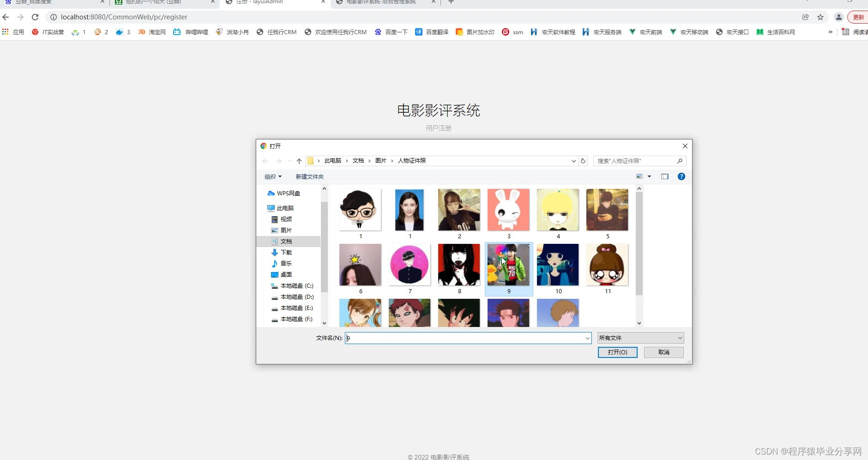Open the 哔哩哔哩 bookmark
Screen dimensions: 868x460
pos(191,32)
